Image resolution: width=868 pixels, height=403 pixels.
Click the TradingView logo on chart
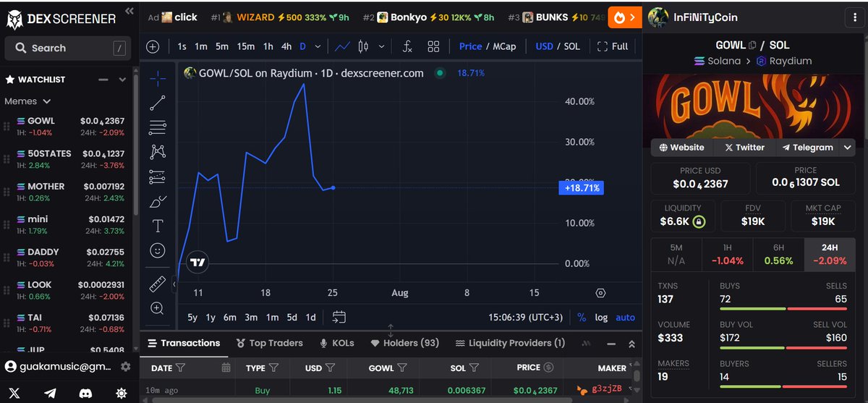pos(197,263)
